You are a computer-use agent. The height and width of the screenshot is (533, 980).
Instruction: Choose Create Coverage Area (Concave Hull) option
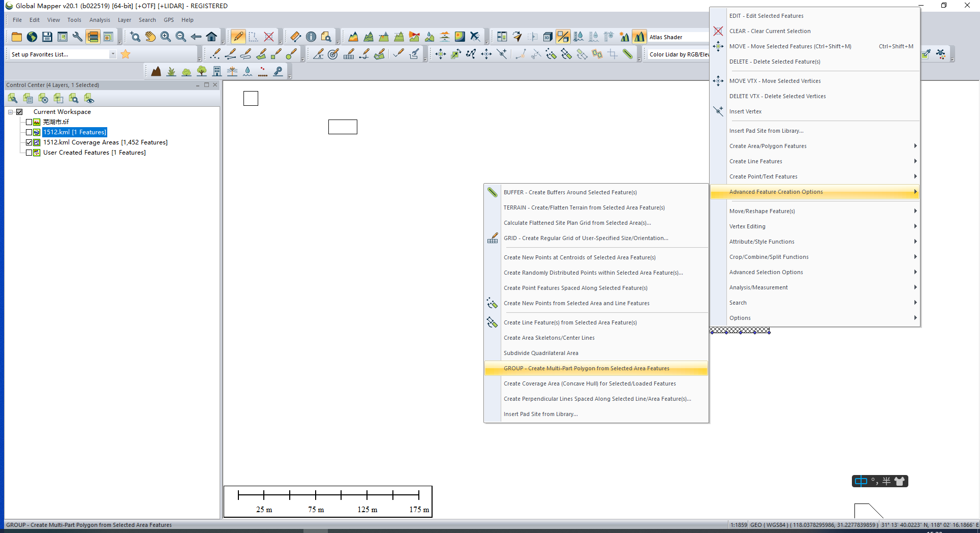pyautogui.click(x=596, y=383)
